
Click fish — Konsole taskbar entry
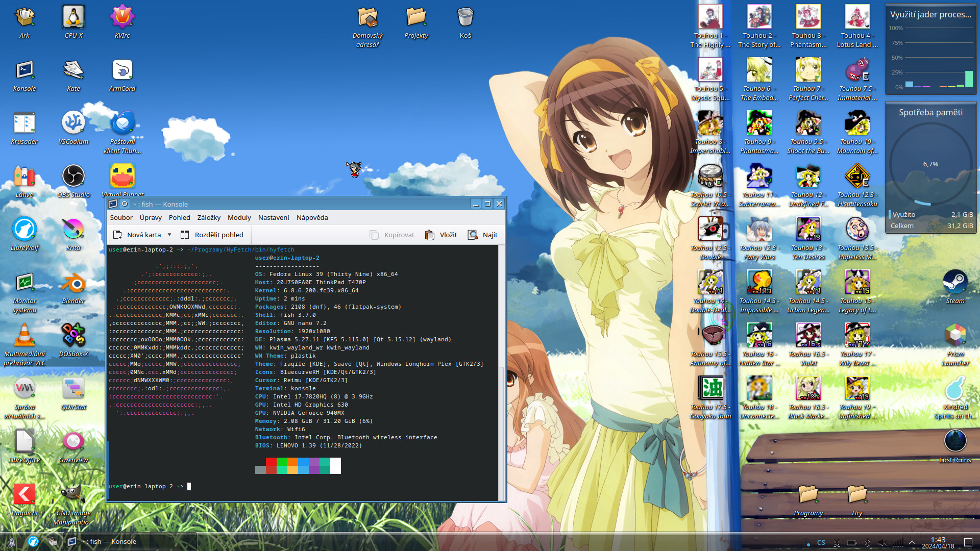pyautogui.click(x=130, y=541)
